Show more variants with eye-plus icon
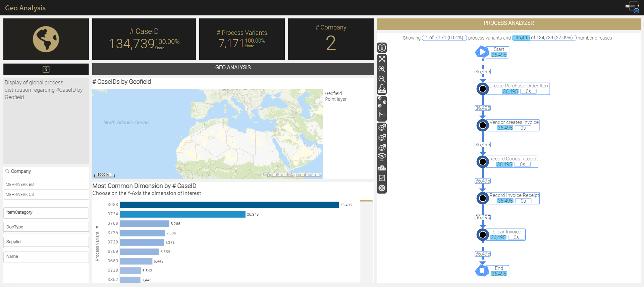This screenshot has width=644, height=287. pos(382,127)
